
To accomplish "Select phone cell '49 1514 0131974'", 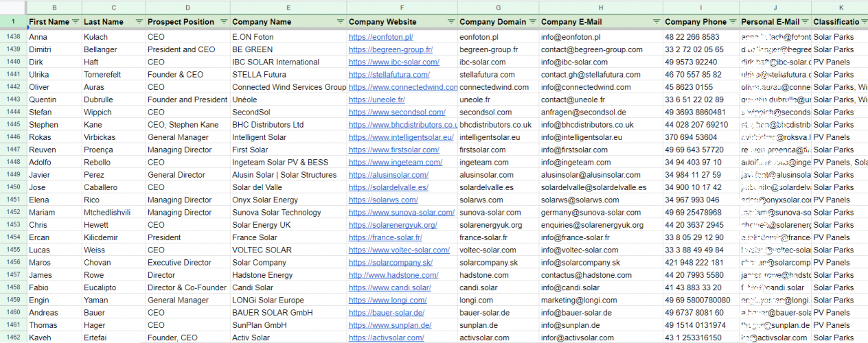I will click(701, 325).
